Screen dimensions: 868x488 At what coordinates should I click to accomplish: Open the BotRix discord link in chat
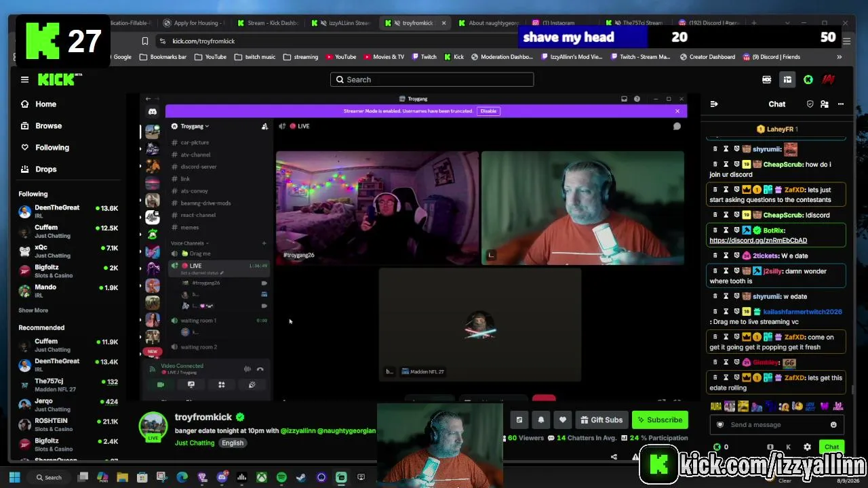click(x=758, y=240)
